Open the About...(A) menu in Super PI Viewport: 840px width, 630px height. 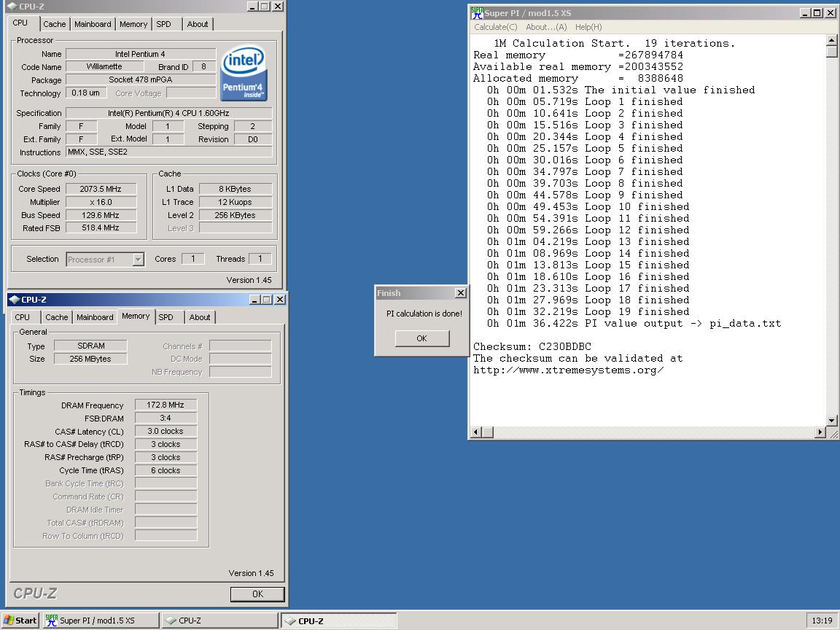click(546, 27)
